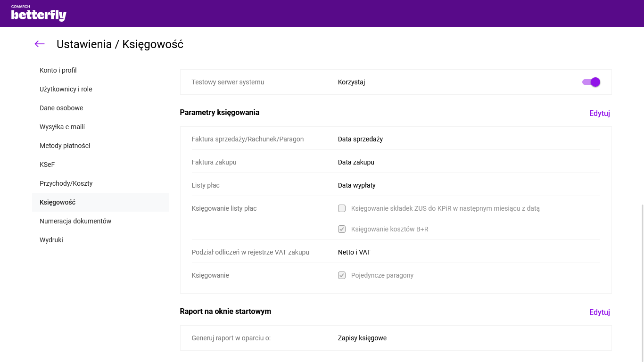Go to Wydruki settings

click(x=51, y=240)
